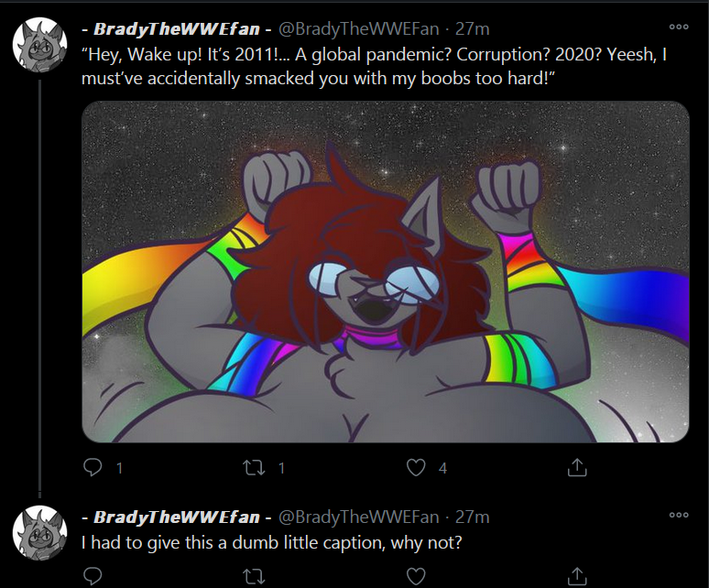Open the profile avatar on second tweet
Image resolution: width=709 pixels, height=588 pixels.
pos(39,533)
